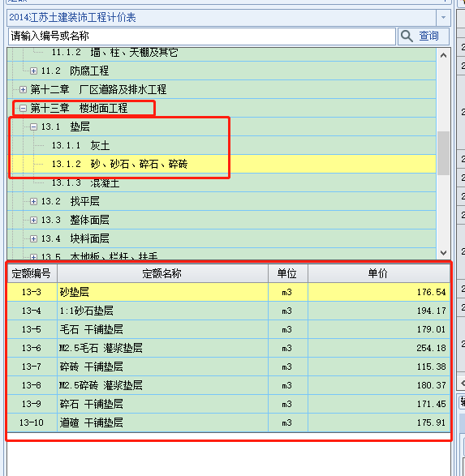The height and width of the screenshot is (476, 465).
Task: Click the 定额编号 column header
Action: pyautogui.click(x=32, y=273)
